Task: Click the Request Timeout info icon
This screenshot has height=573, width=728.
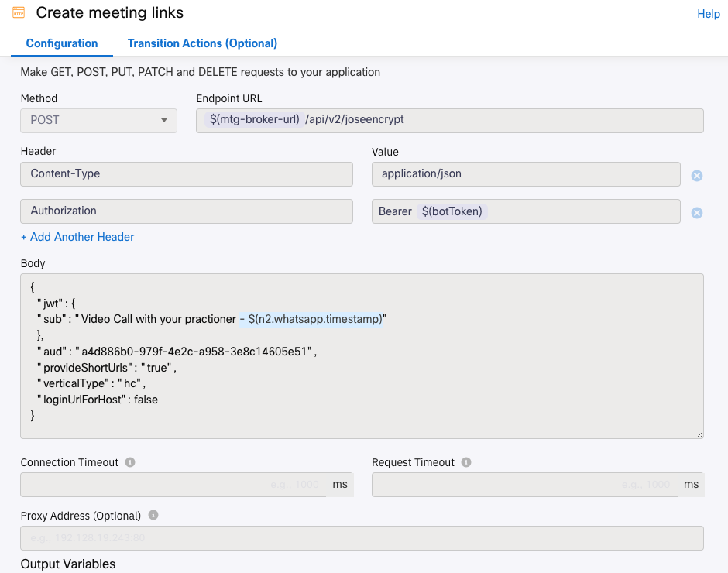Action: click(x=466, y=462)
